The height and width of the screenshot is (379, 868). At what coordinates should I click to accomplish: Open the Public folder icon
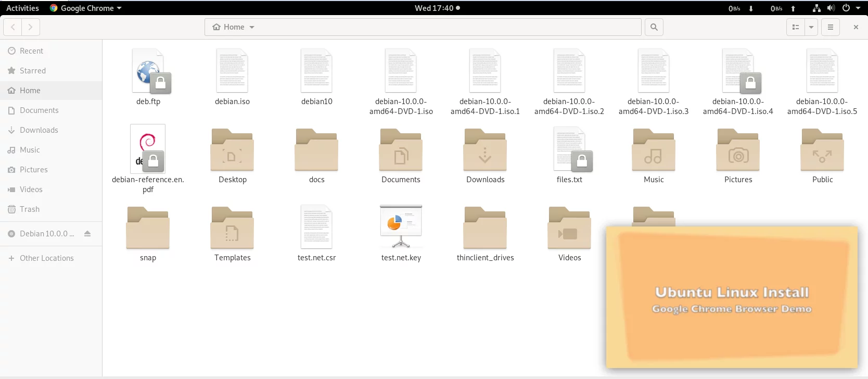click(x=822, y=149)
